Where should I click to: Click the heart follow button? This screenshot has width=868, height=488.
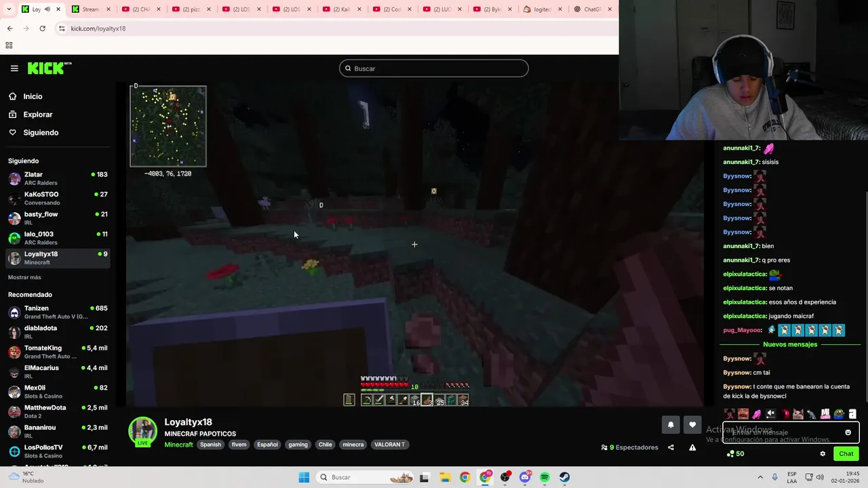(x=692, y=425)
